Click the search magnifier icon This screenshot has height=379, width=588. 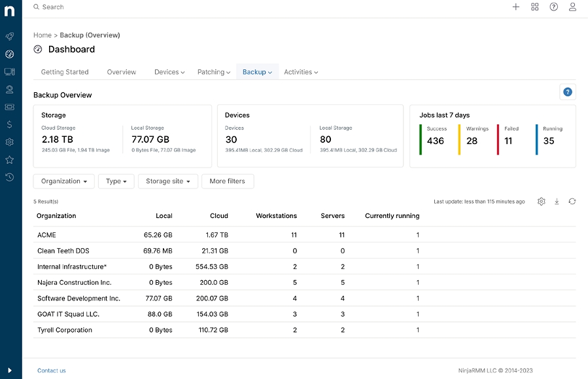(37, 7)
